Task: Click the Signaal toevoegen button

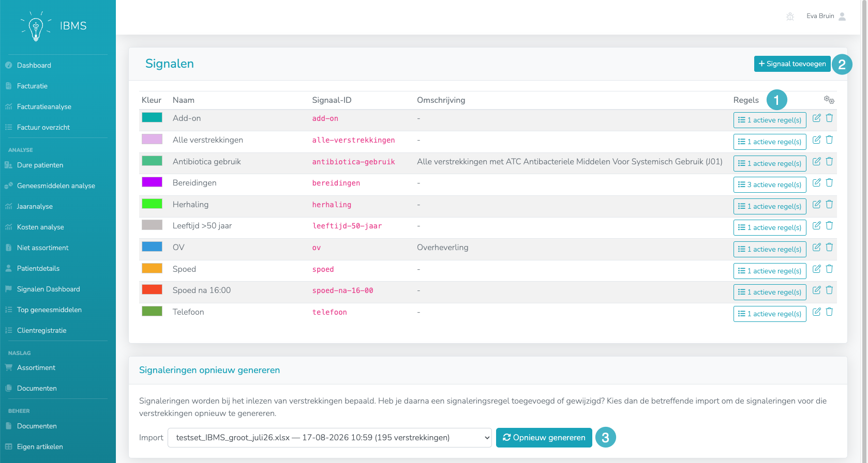Action: pos(792,64)
